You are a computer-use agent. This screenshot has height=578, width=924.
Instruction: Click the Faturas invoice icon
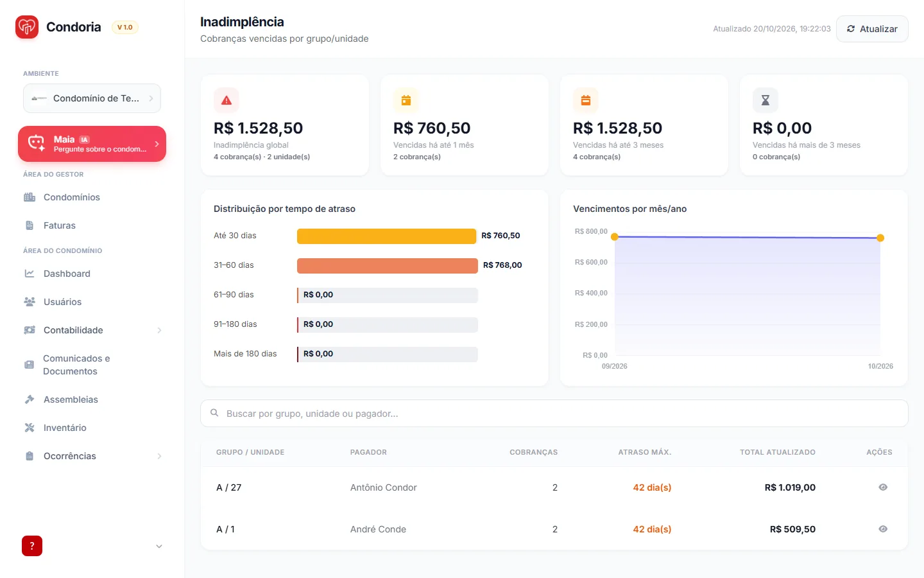30,225
